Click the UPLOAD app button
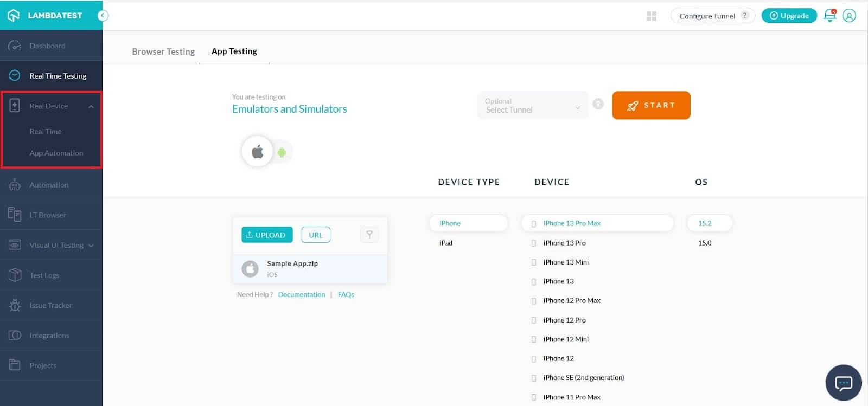The image size is (868, 406). click(267, 235)
